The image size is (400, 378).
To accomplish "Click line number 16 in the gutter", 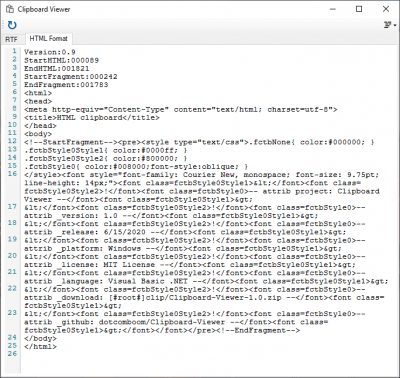I will (x=12, y=174).
